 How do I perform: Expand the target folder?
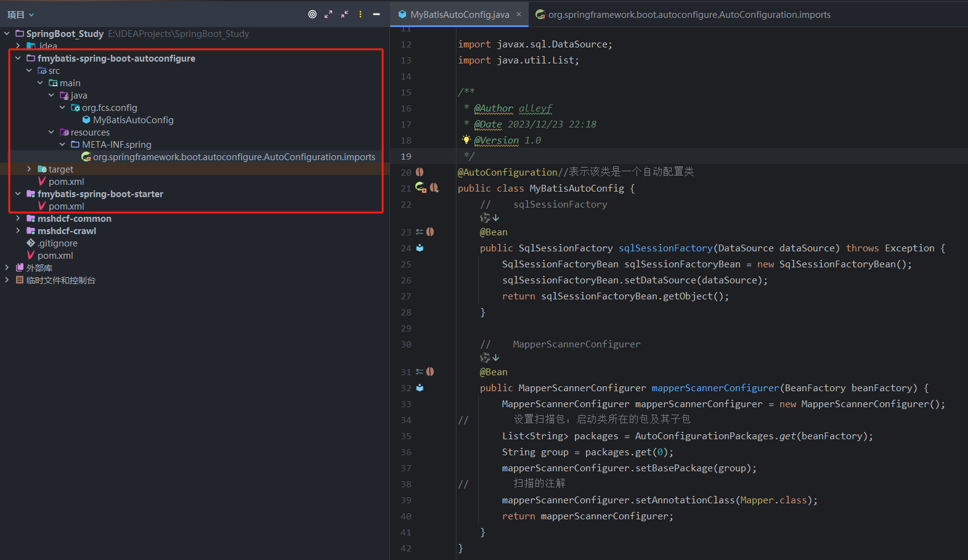[29, 169]
